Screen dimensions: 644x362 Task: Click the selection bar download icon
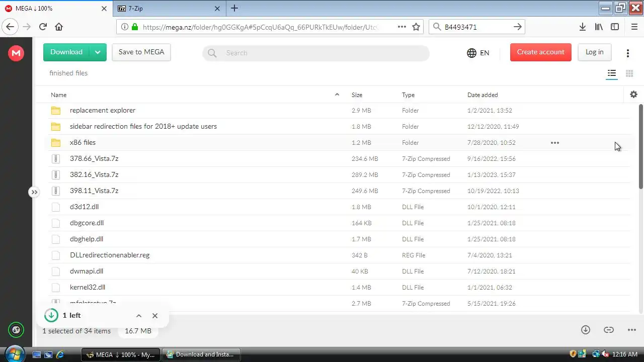(585, 330)
